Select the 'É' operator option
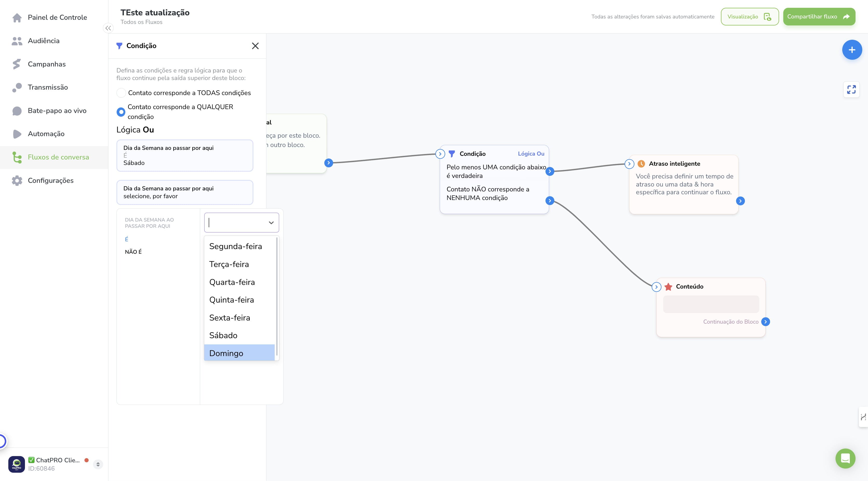 click(x=127, y=239)
